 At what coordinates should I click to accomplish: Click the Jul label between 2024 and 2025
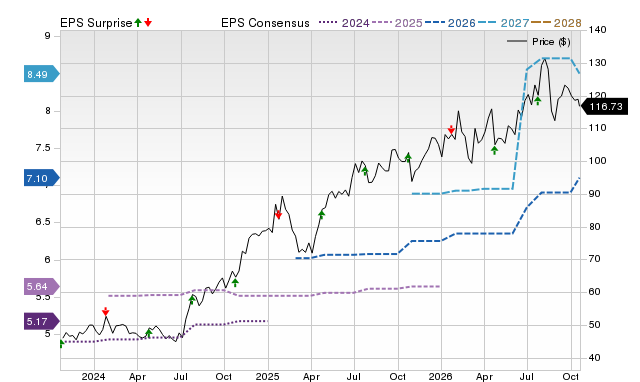click(180, 376)
